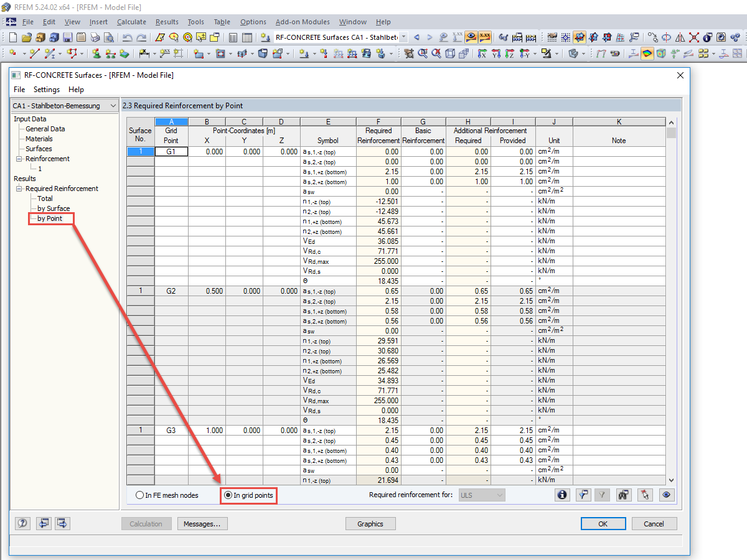Select 'Materials' in navigator tree
This screenshot has height=560, width=747.
39,139
